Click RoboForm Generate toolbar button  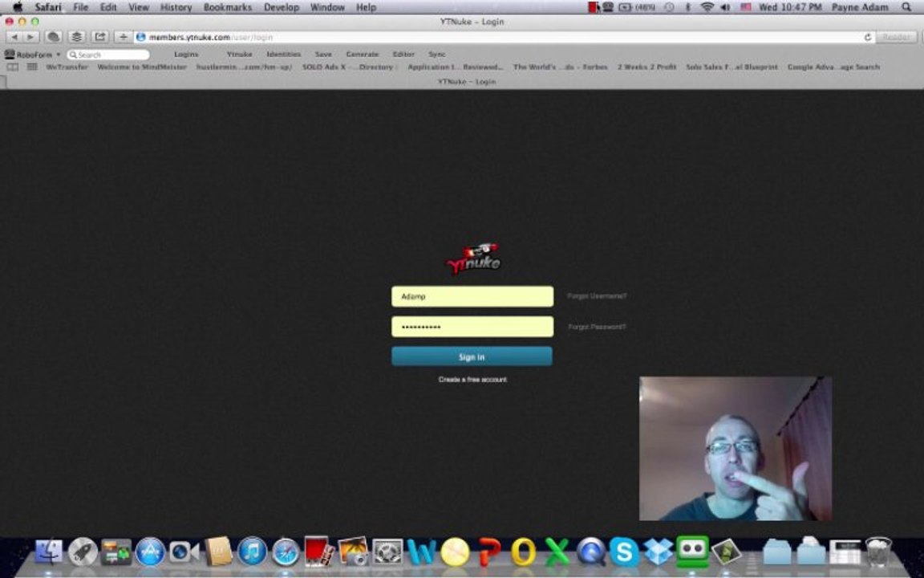click(363, 55)
